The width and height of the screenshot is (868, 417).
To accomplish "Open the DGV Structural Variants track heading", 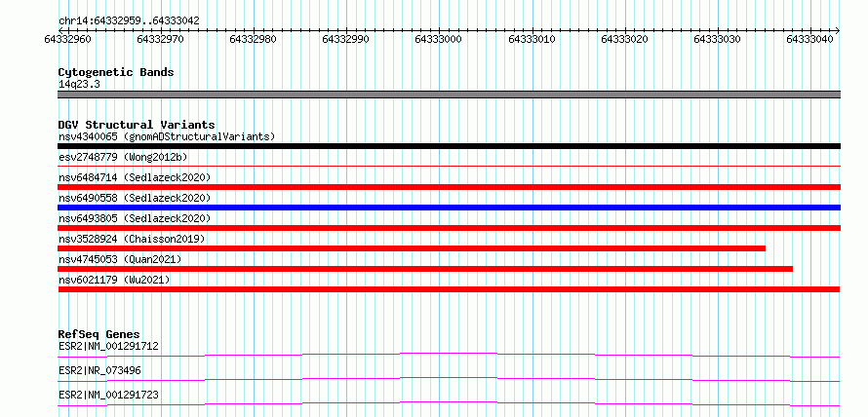I will 137,125.
